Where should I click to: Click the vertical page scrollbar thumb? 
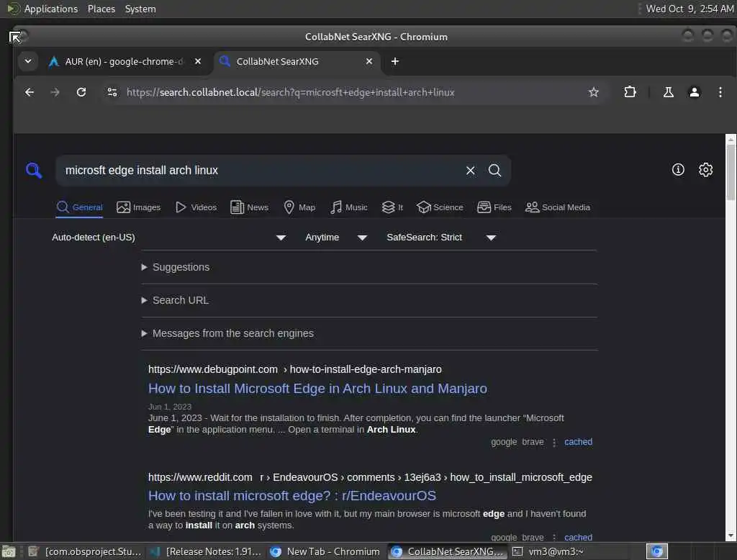click(x=731, y=173)
